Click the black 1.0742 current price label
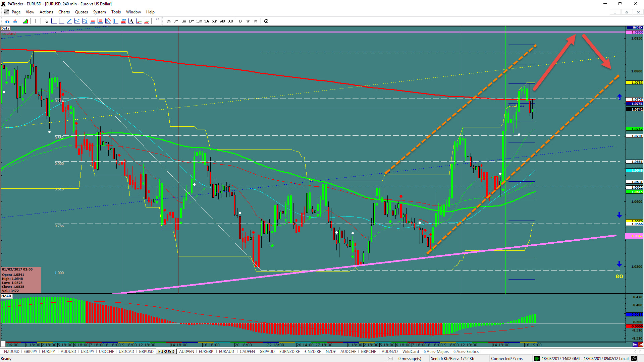 pos(635,110)
